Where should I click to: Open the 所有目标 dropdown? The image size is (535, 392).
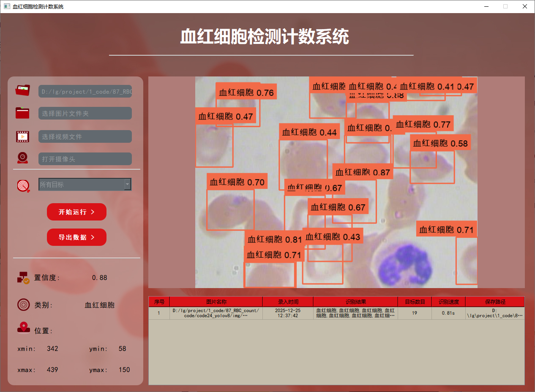point(85,184)
